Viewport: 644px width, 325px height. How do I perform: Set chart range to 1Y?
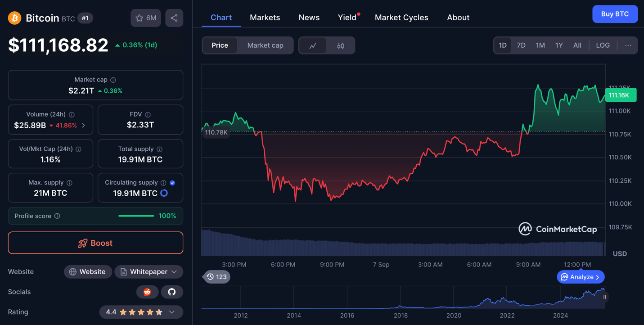click(x=559, y=45)
